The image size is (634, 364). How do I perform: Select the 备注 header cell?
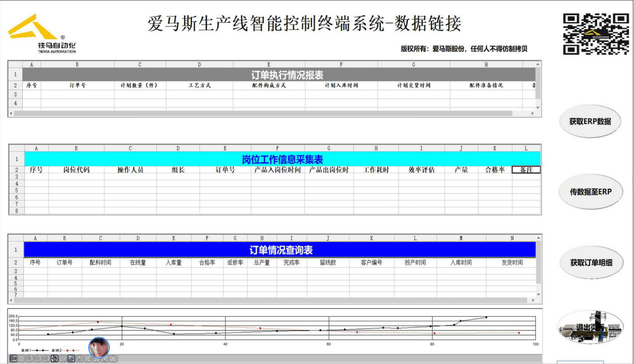tap(526, 170)
